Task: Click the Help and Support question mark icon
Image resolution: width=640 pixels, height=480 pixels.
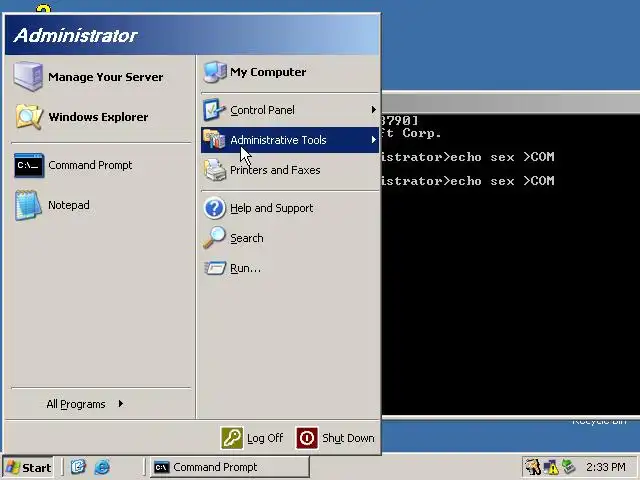Action: (x=214, y=208)
